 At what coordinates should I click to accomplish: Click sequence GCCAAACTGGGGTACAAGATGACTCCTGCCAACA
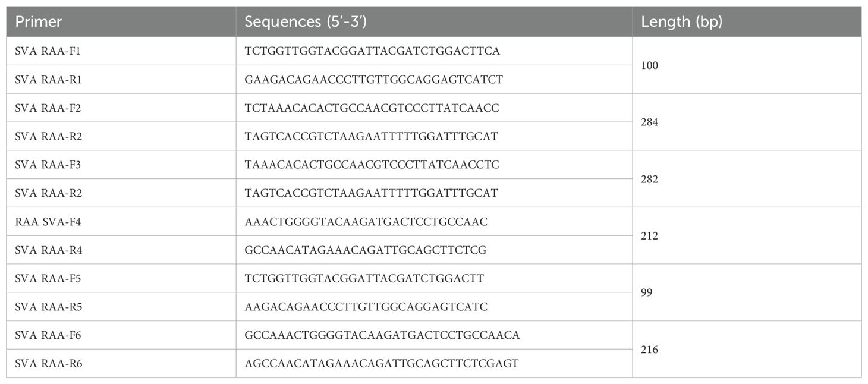pyautogui.click(x=382, y=335)
